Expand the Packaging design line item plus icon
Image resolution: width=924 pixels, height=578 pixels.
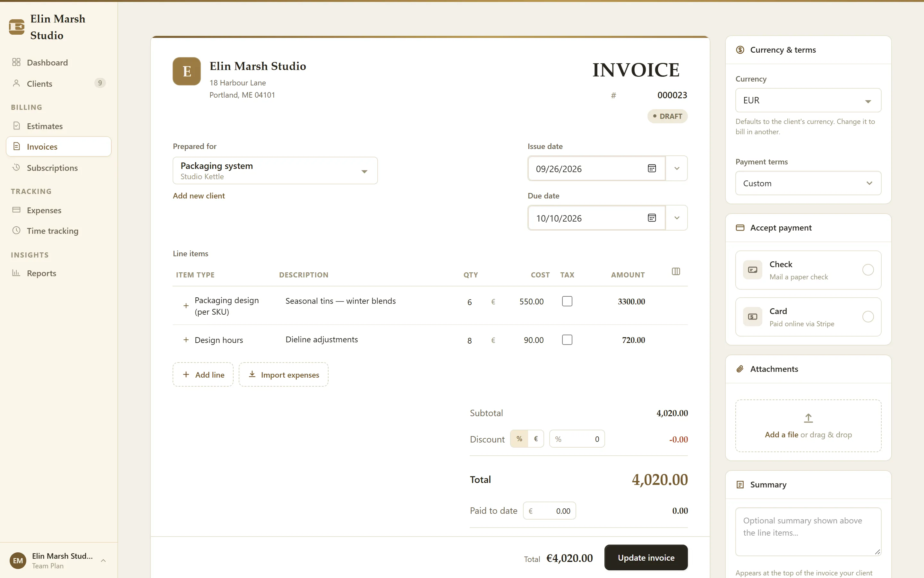(x=186, y=306)
